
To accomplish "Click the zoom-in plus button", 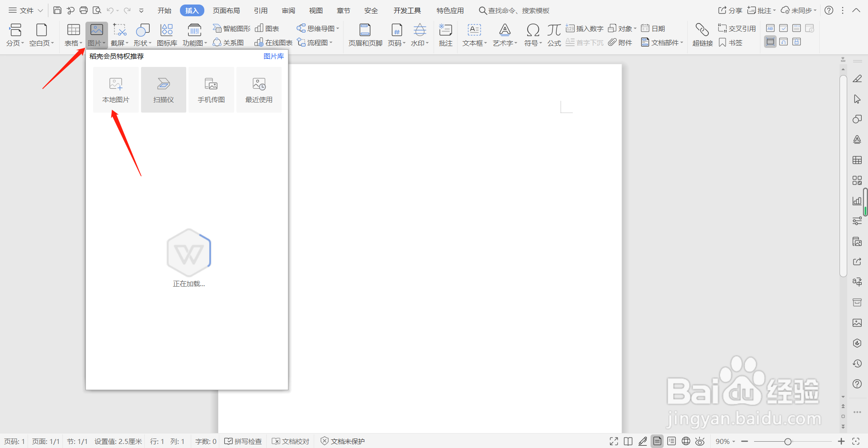I will [x=841, y=441].
